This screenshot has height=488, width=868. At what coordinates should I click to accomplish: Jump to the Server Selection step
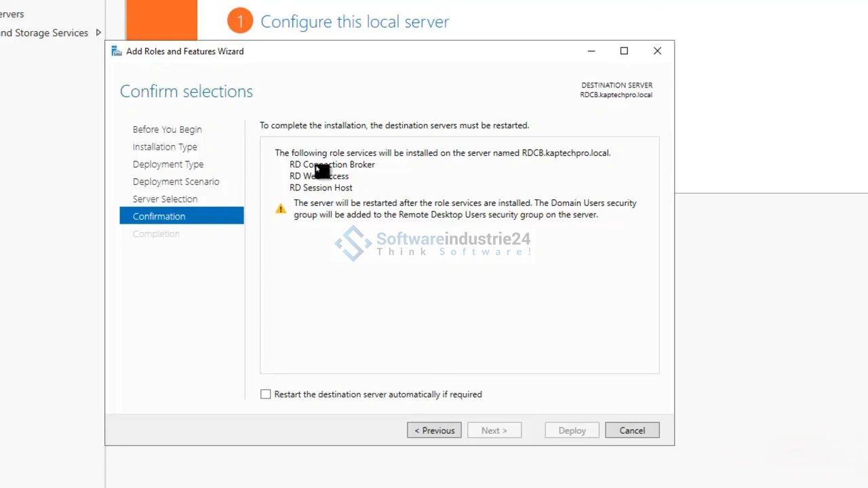click(x=165, y=199)
